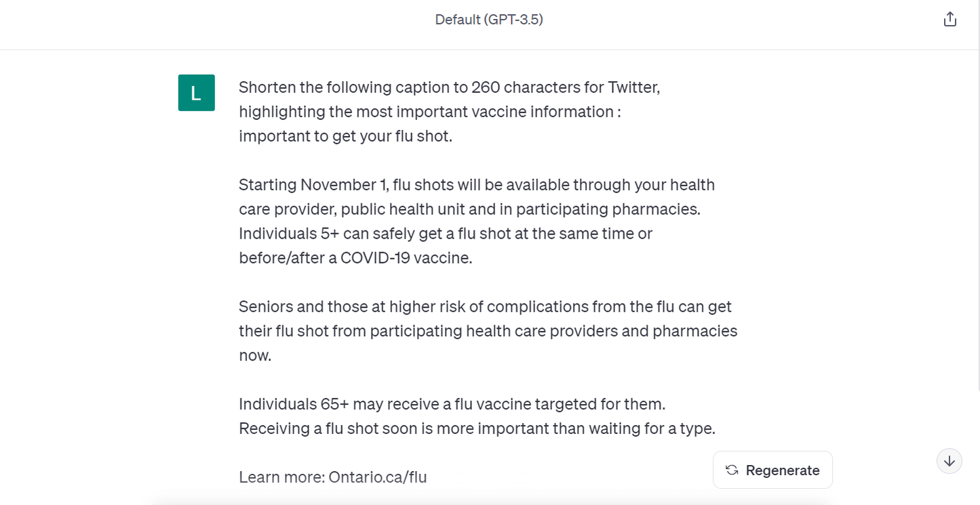Click the line "important to get your flu shot."
Image resolution: width=980 pixels, height=505 pixels.
pos(345,136)
